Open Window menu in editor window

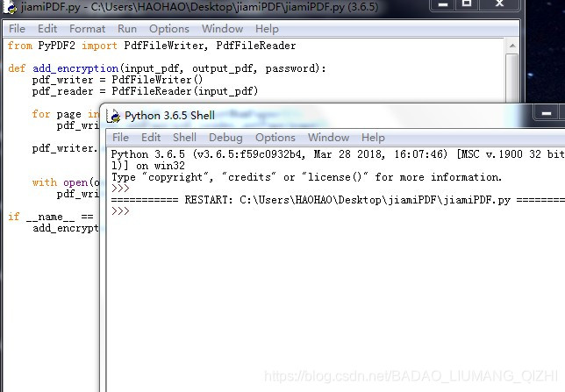pyautogui.click(x=222, y=28)
